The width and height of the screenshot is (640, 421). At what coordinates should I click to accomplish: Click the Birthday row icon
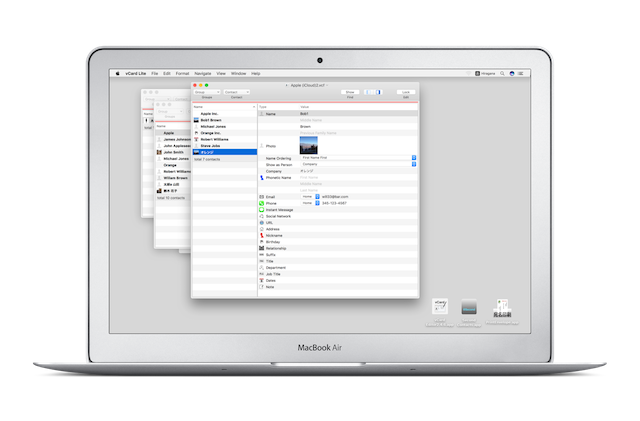[x=262, y=242]
